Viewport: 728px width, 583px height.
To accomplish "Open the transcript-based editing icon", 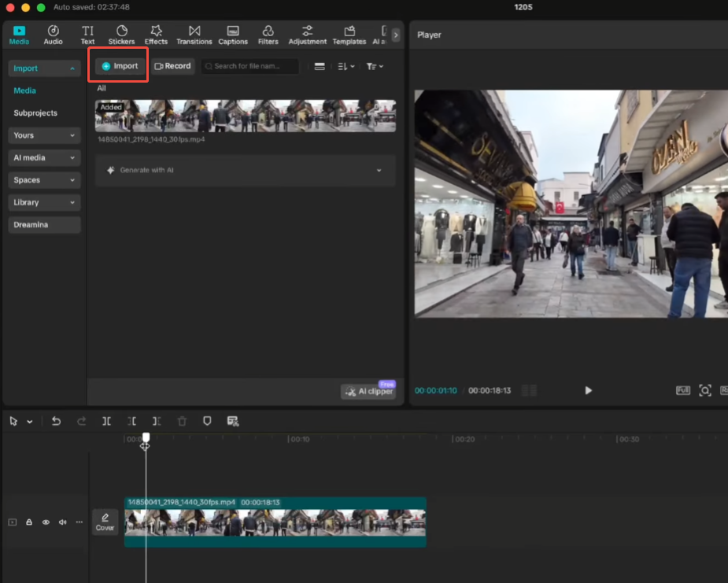I will (233, 421).
